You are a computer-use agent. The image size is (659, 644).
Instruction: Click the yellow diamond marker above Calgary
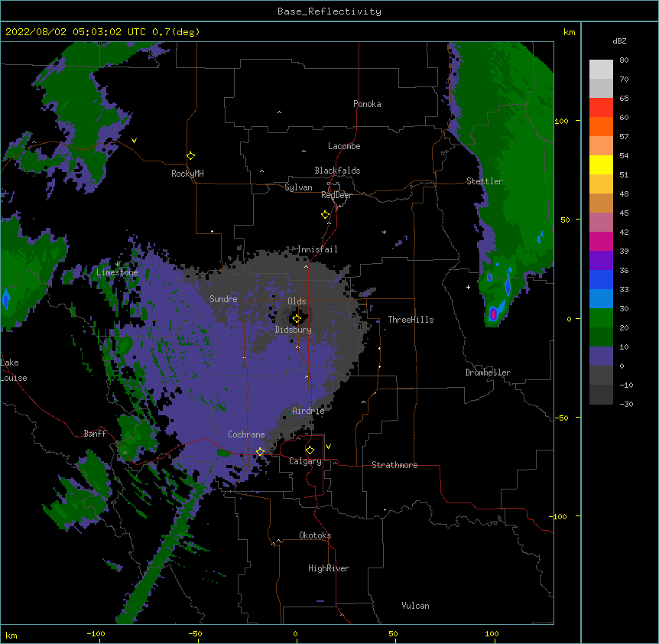tap(310, 450)
